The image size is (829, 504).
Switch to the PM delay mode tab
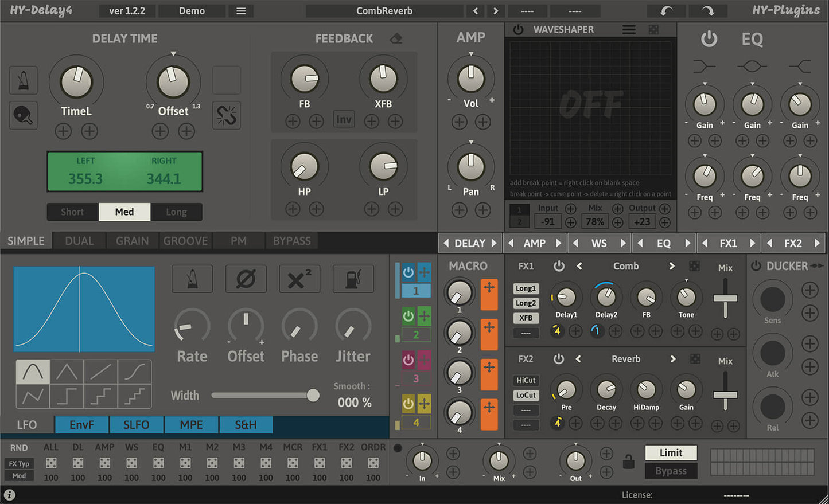coord(239,241)
